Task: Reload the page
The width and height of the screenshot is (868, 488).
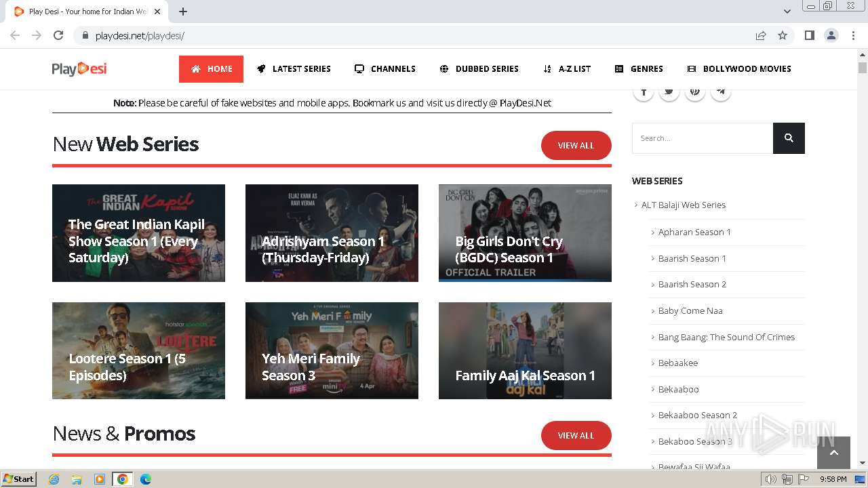Action: pos(58,35)
